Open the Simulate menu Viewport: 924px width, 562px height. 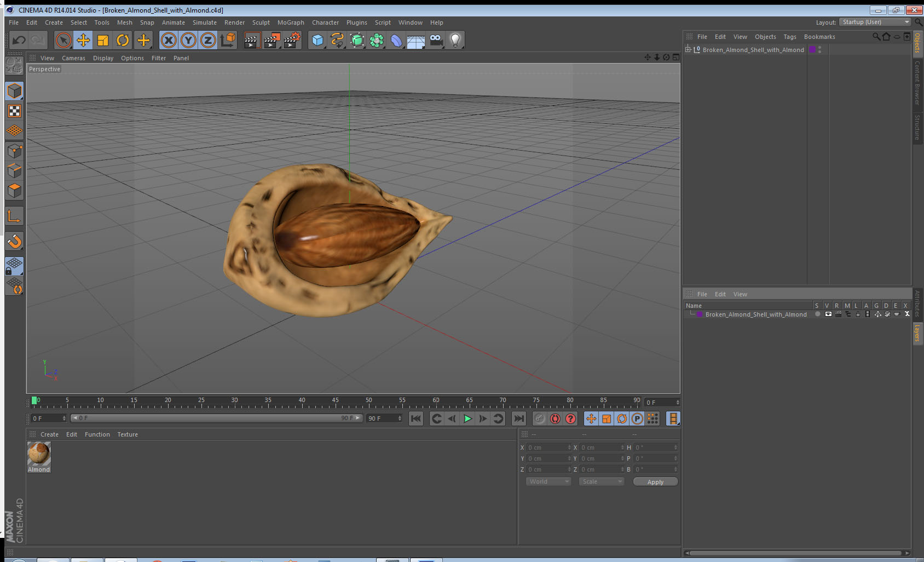pyautogui.click(x=205, y=22)
